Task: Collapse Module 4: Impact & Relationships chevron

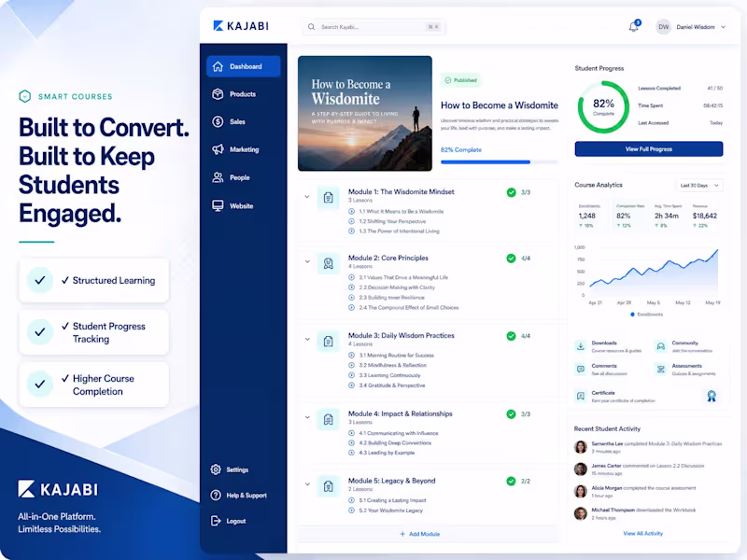Action: pos(307,417)
